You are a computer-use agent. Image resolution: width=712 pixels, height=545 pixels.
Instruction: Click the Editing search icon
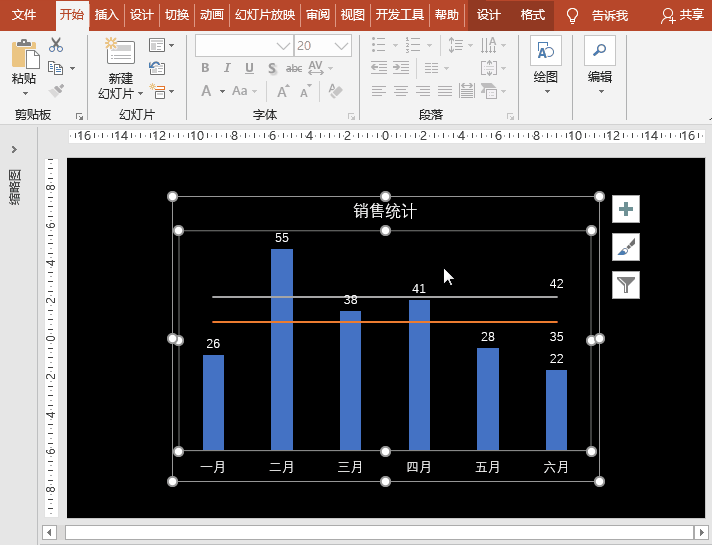tap(599, 50)
